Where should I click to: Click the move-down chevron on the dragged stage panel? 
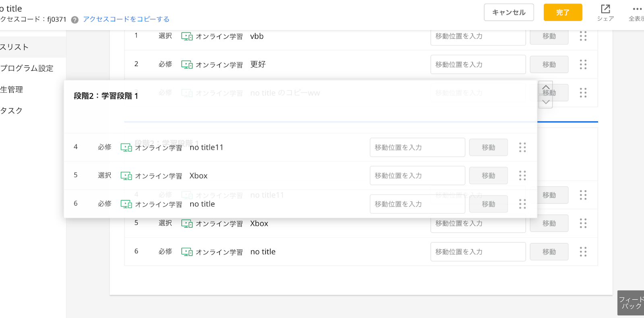[x=546, y=102]
